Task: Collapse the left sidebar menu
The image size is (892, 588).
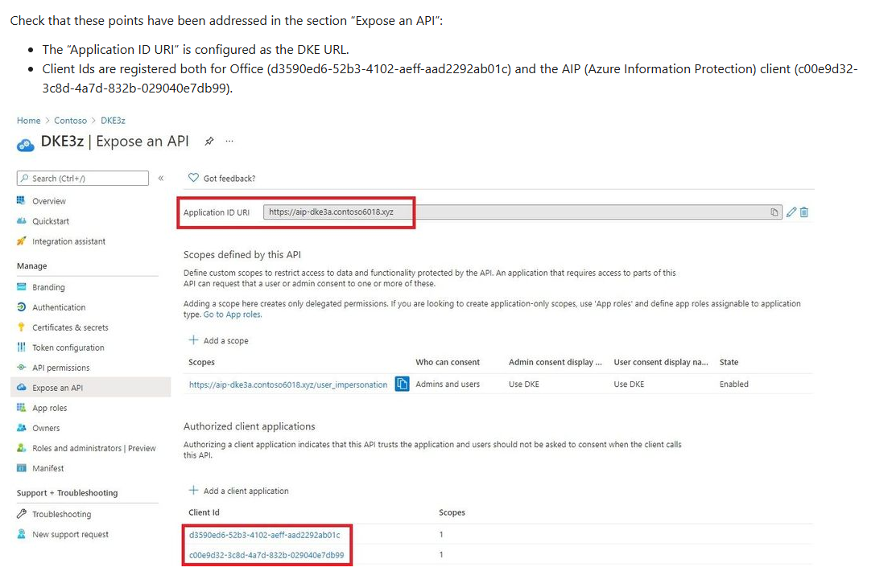Action: click(161, 178)
